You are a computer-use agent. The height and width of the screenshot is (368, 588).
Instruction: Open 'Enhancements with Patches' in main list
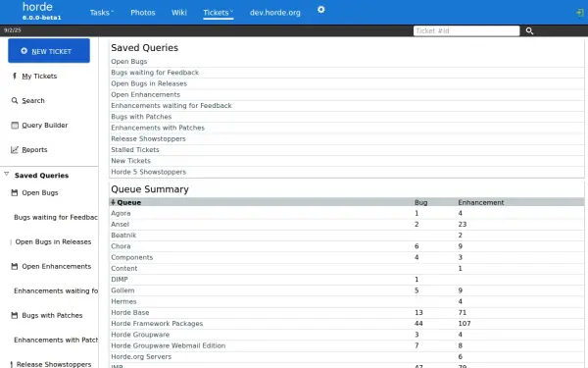tap(158, 128)
